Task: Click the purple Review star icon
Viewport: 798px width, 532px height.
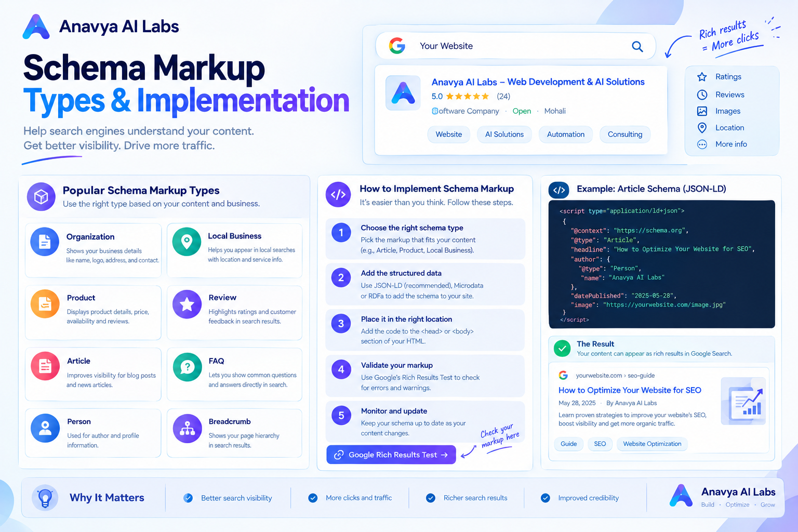Action: 187,304
